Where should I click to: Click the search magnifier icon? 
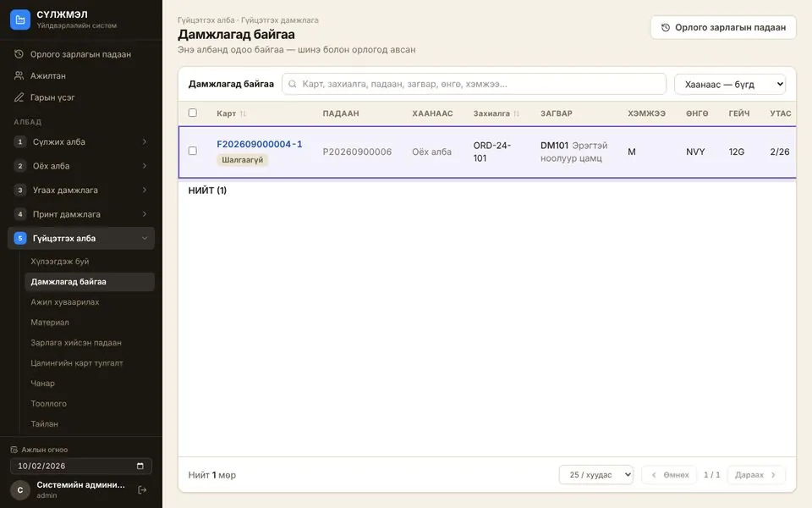click(293, 84)
